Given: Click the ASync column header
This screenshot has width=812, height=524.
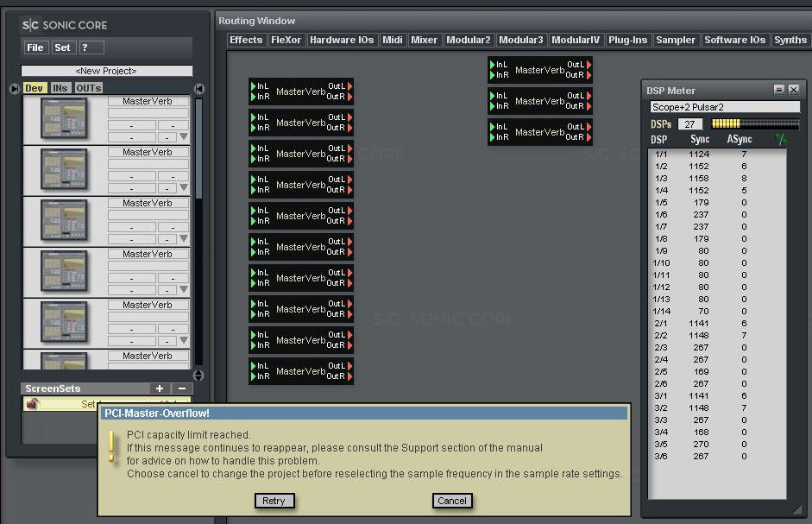Looking at the screenshot, I should (739, 140).
